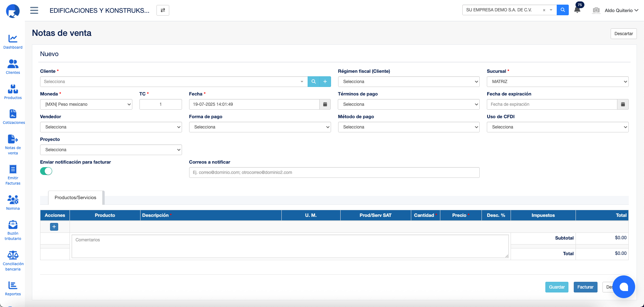Open the Sucursal MATRIZ dropdown

tap(557, 82)
